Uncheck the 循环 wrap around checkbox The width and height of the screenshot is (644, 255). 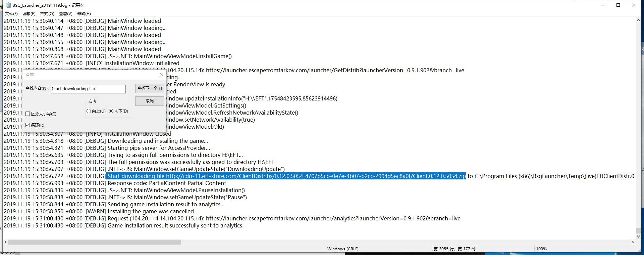tap(28, 125)
